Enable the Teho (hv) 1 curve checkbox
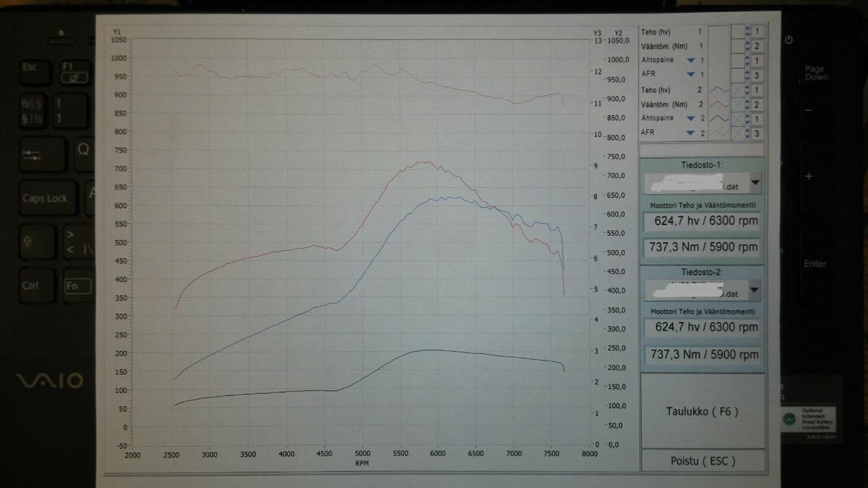Image resolution: width=868 pixels, height=488 pixels. click(737, 32)
